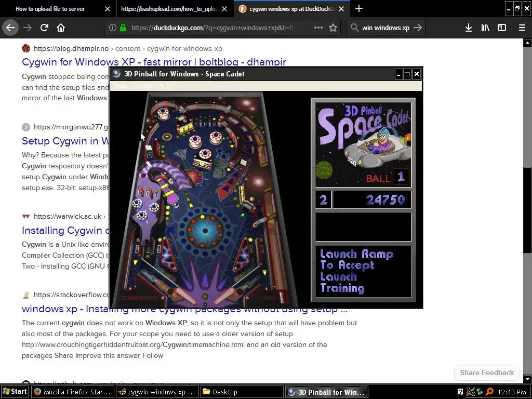Click the X-shaped system tray icon
532x399 pixels.
coord(470,392)
